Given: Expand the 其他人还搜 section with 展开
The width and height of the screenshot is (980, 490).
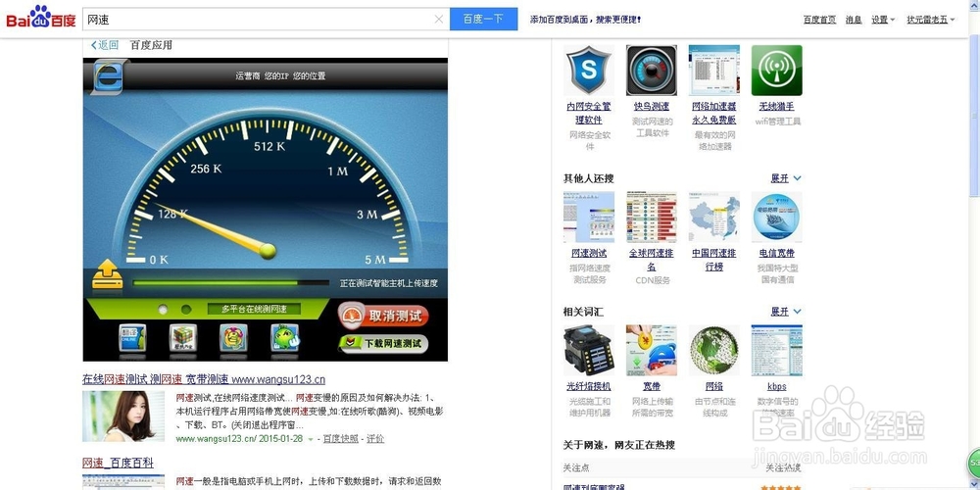Looking at the screenshot, I should [779, 178].
